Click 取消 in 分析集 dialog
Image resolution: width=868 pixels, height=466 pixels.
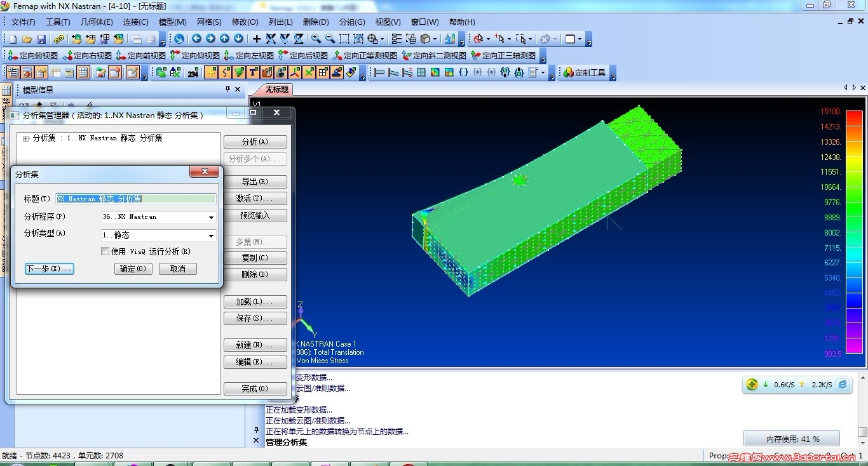pos(178,269)
